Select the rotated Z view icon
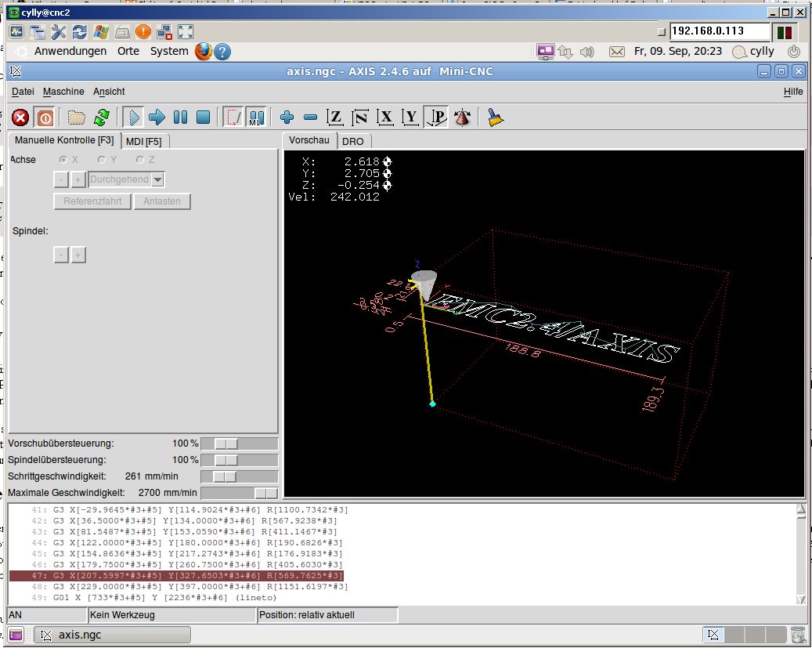The width and height of the screenshot is (812, 648). pos(360,118)
